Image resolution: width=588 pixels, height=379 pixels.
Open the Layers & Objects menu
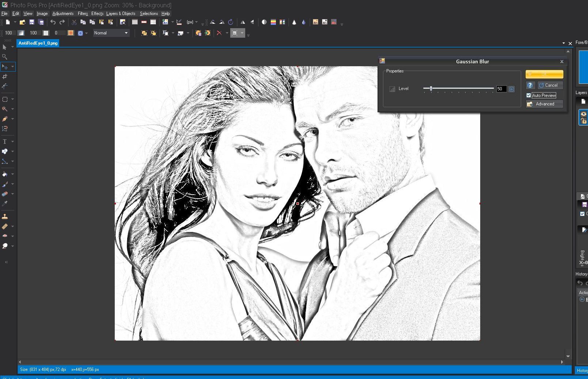click(x=121, y=14)
